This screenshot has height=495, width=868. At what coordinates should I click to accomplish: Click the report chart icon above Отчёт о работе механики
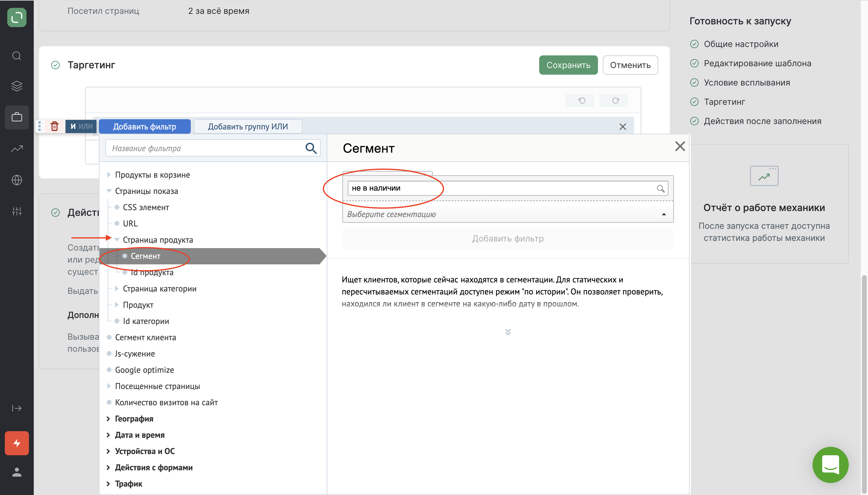(x=764, y=176)
